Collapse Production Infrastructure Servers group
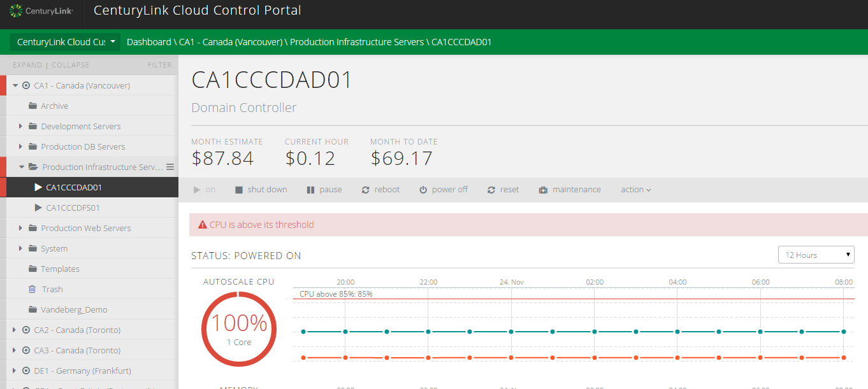The height and width of the screenshot is (389, 868). pyautogui.click(x=22, y=167)
